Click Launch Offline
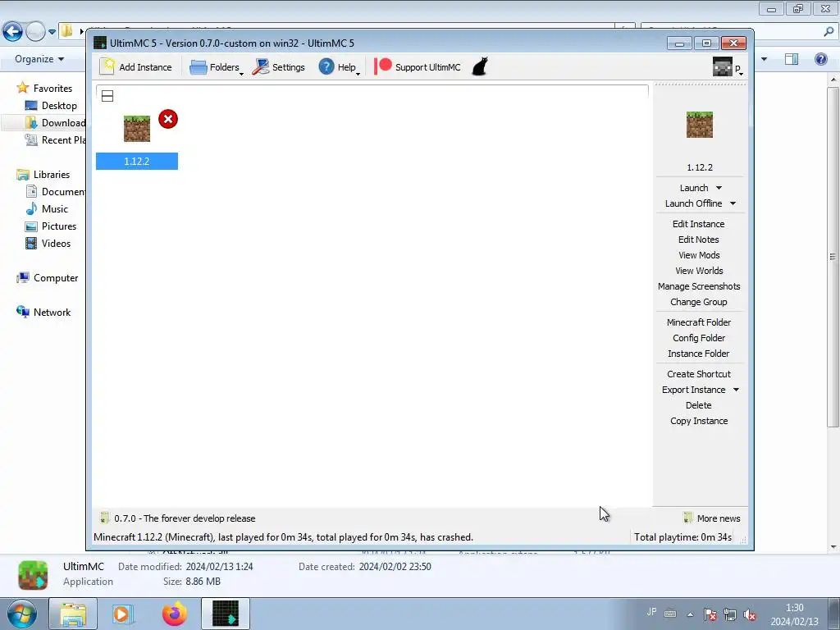 (x=693, y=203)
